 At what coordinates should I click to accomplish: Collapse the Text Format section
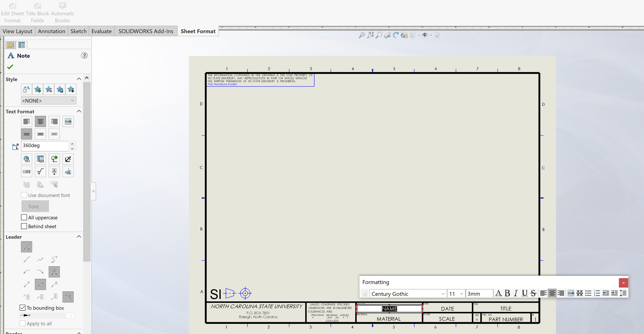79,111
